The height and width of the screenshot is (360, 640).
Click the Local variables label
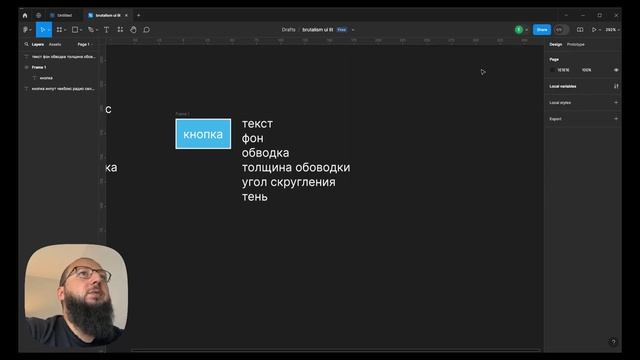pos(562,86)
